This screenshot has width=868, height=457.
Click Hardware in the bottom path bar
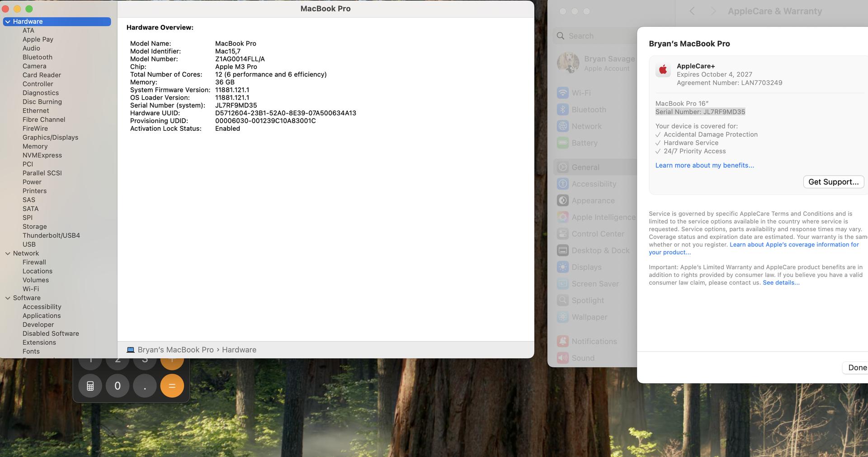[239, 350]
